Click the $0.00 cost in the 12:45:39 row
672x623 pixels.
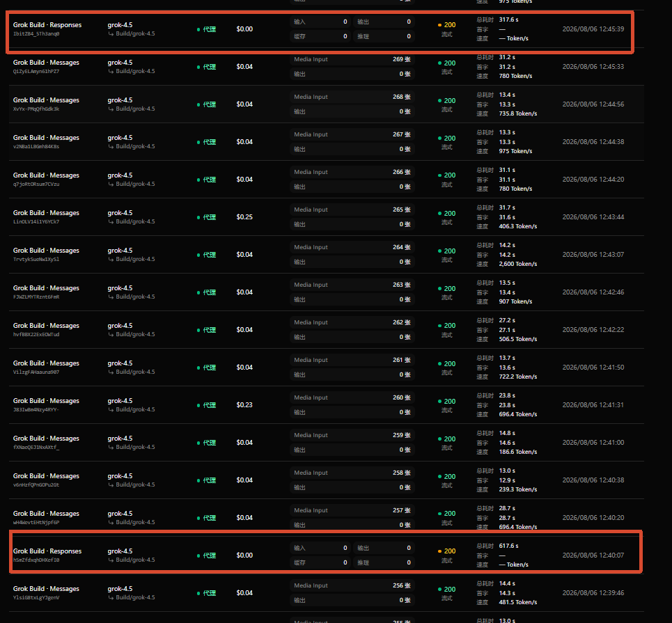244,29
